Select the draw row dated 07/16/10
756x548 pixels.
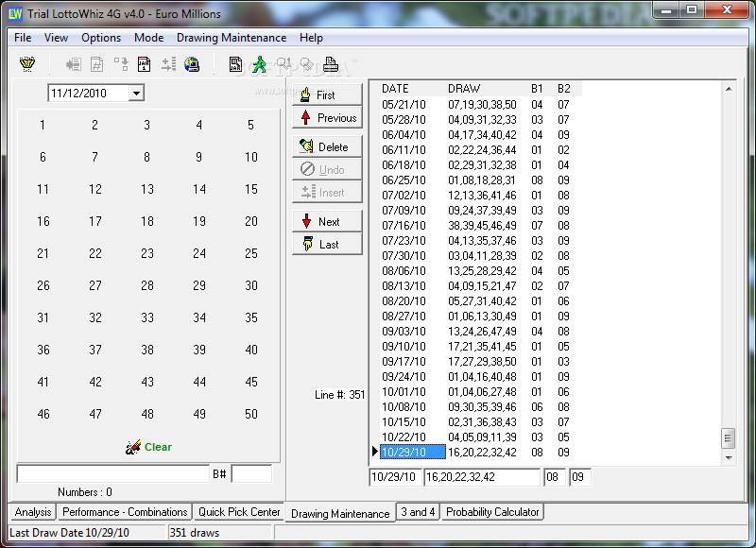coord(480,226)
